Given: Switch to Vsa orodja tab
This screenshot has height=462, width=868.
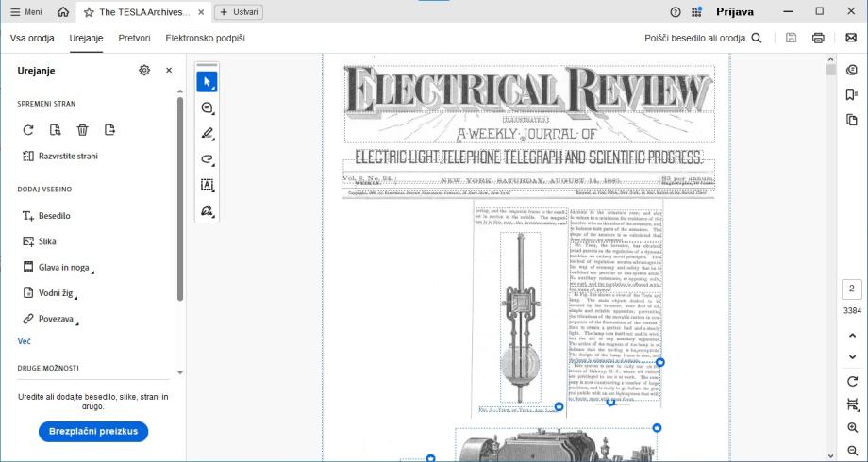Looking at the screenshot, I should (x=32, y=38).
